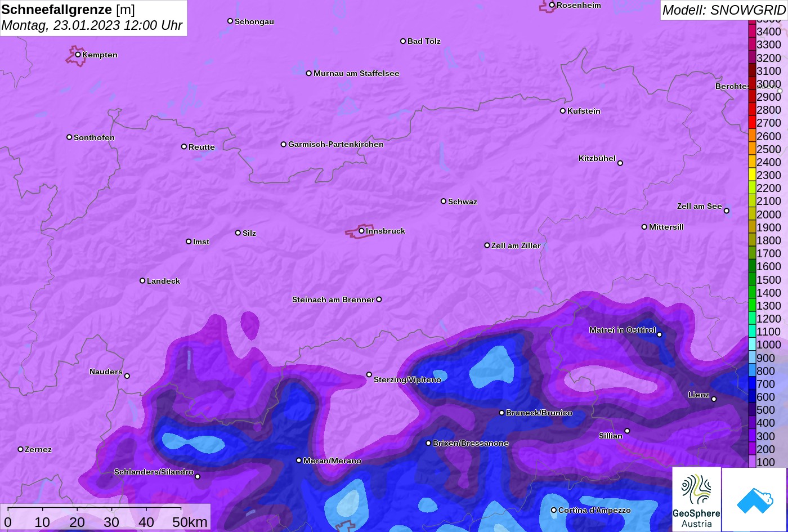Click the Garmisch-Partenkirchen label
Image resolution: width=788 pixels, height=532 pixels.
pos(336,144)
